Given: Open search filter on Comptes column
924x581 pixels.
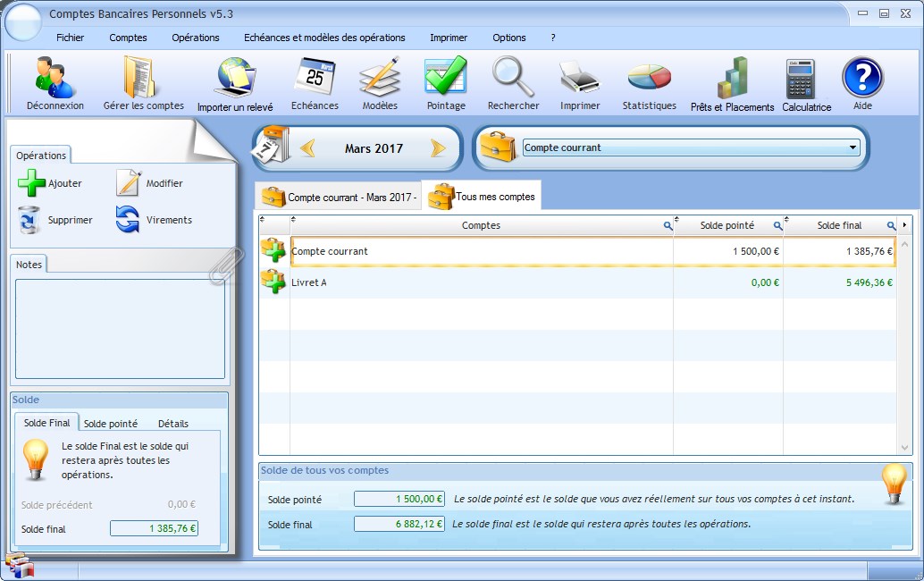Looking at the screenshot, I should [x=667, y=225].
